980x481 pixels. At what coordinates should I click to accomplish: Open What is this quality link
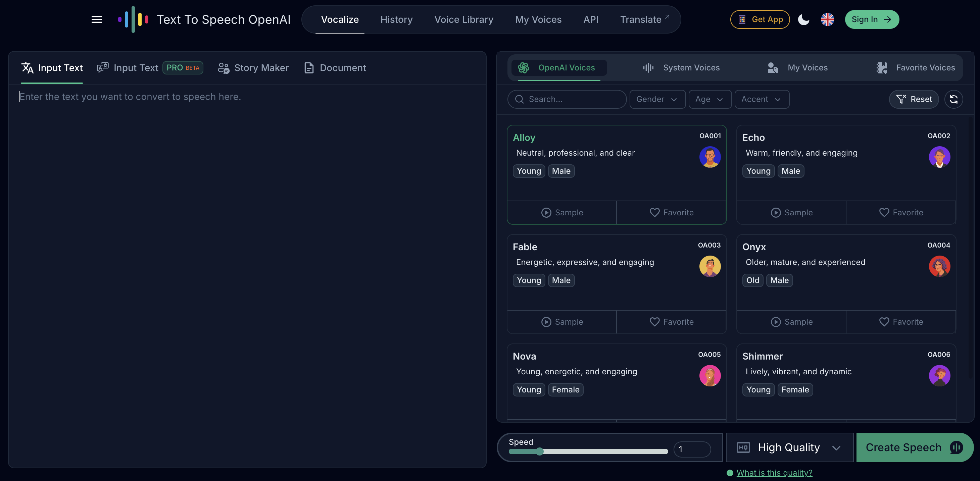click(774, 473)
